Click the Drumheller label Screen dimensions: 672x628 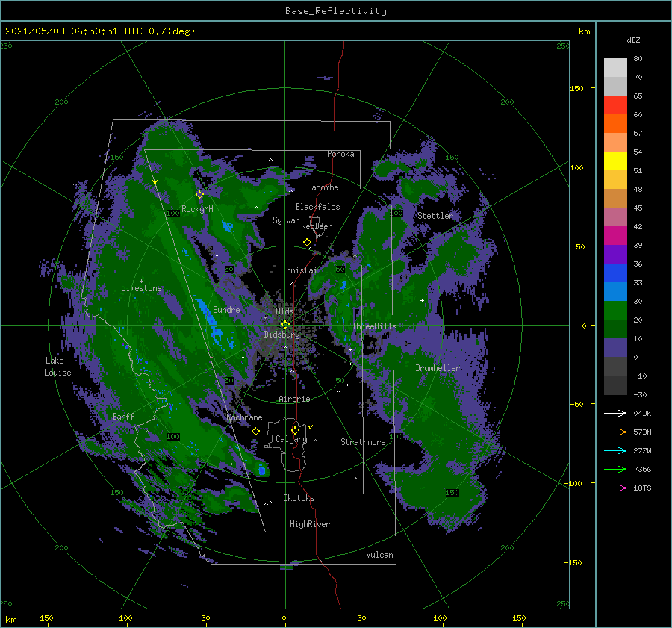(438, 368)
